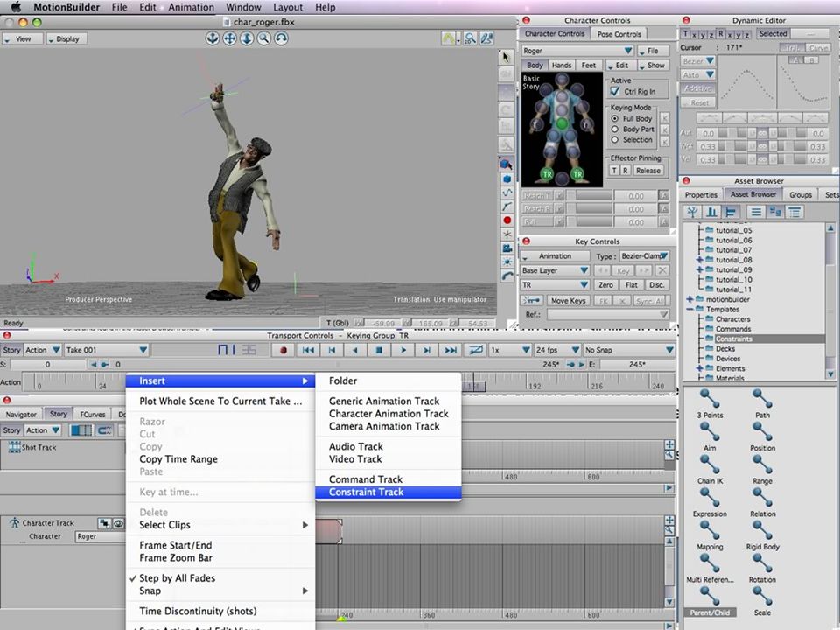This screenshot has width=840, height=630.
Task: Select the Rigid Body constraint icon
Action: 762,531
